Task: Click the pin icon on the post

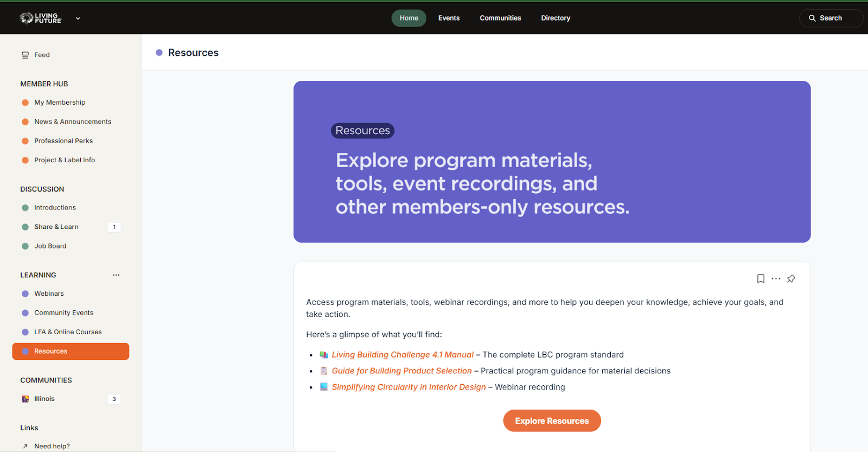Action: point(791,279)
